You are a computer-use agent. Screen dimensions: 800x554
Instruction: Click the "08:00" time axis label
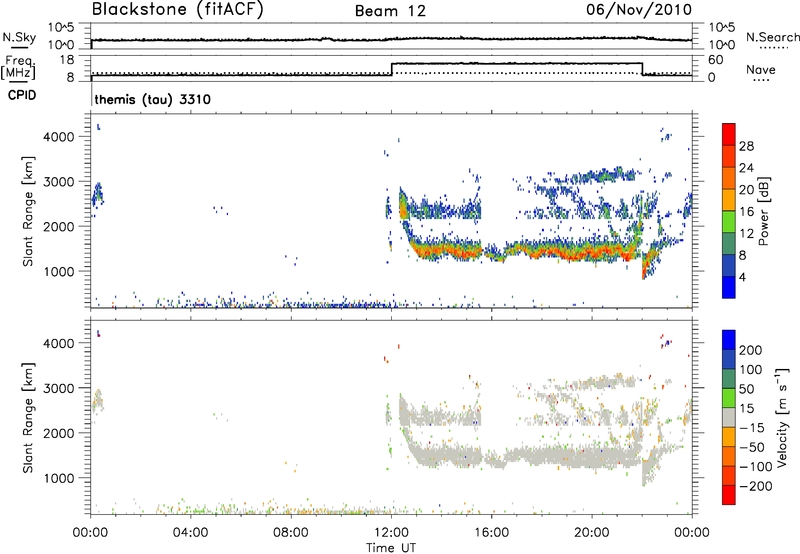point(290,533)
